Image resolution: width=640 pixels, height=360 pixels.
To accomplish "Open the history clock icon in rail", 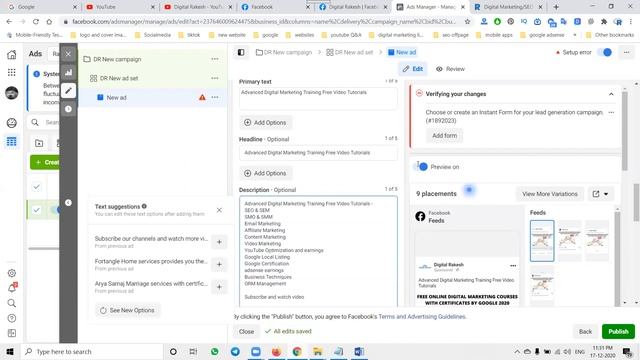I will coord(68,109).
